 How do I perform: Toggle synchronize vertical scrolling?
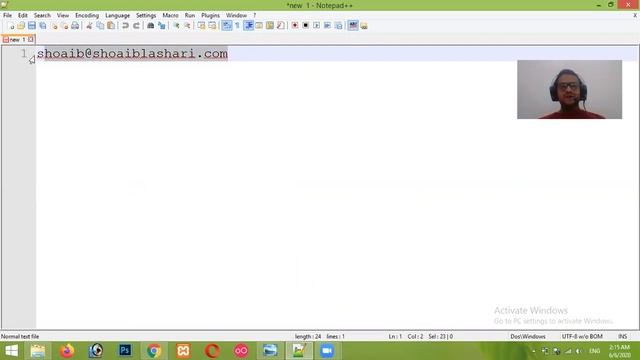[x=201, y=26]
